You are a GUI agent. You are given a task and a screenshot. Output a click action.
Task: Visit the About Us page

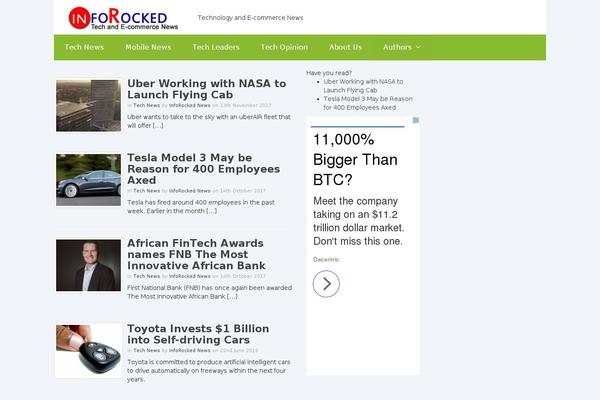[x=345, y=47]
